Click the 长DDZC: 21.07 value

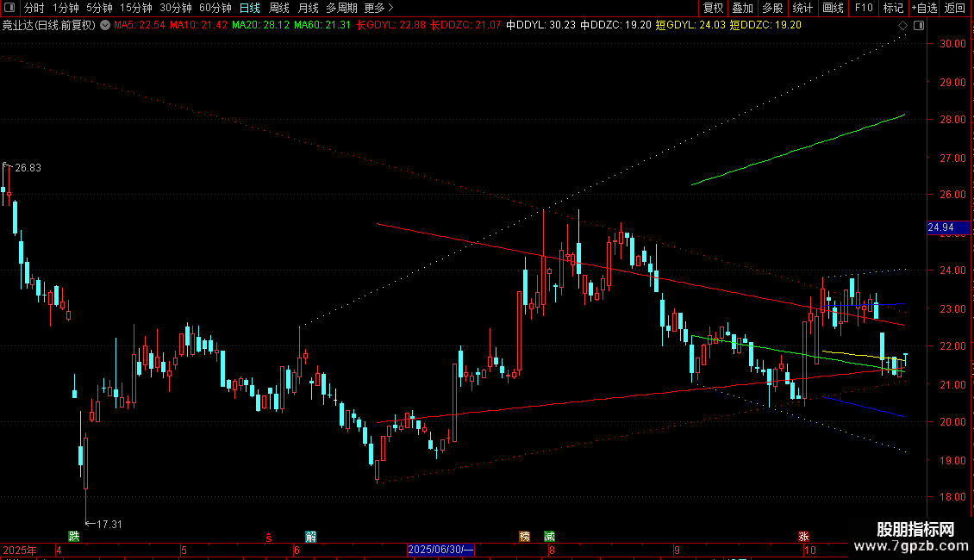point(465,26)
